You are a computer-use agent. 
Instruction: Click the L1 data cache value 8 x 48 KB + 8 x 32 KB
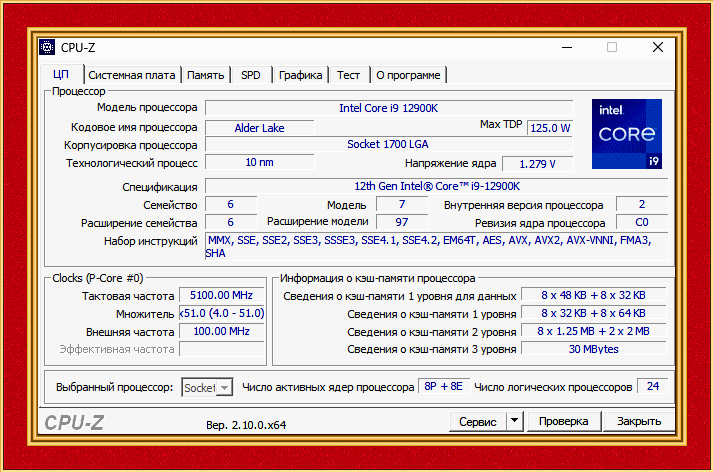[x=593, y=295]
